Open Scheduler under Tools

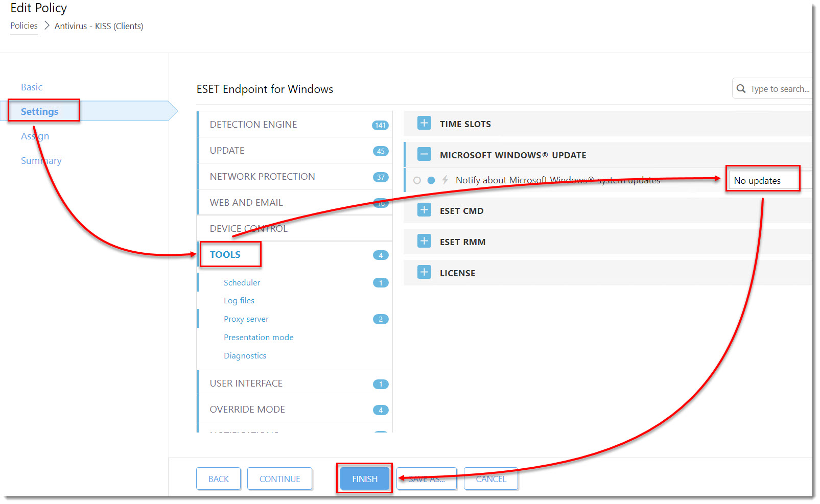tap(242, 282)
